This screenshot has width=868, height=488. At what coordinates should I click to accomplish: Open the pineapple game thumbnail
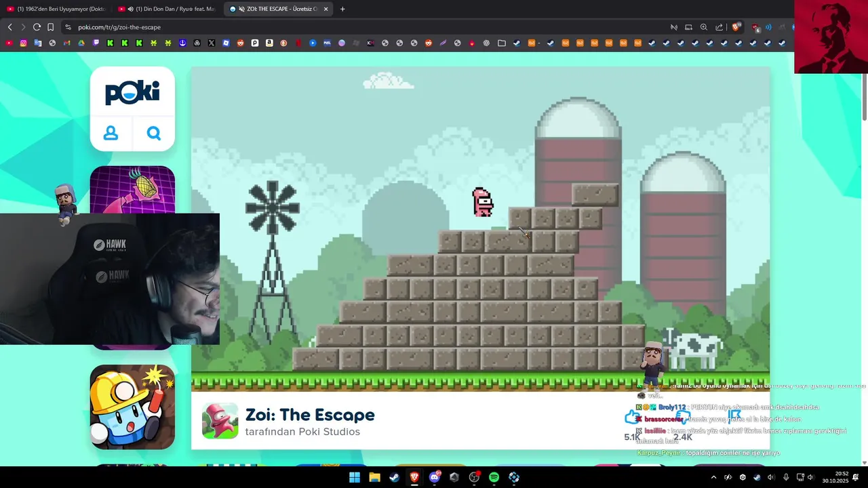[x=132, y=190]
